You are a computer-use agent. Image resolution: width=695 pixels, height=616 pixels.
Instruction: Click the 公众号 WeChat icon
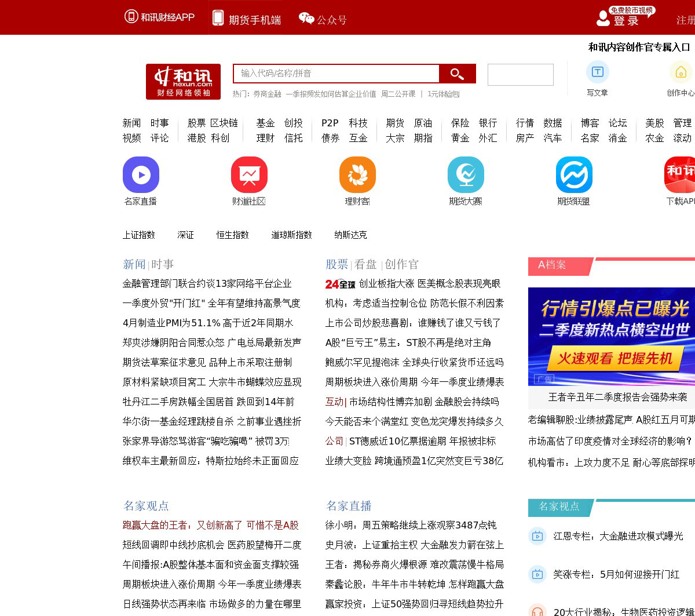coord(306,19)
